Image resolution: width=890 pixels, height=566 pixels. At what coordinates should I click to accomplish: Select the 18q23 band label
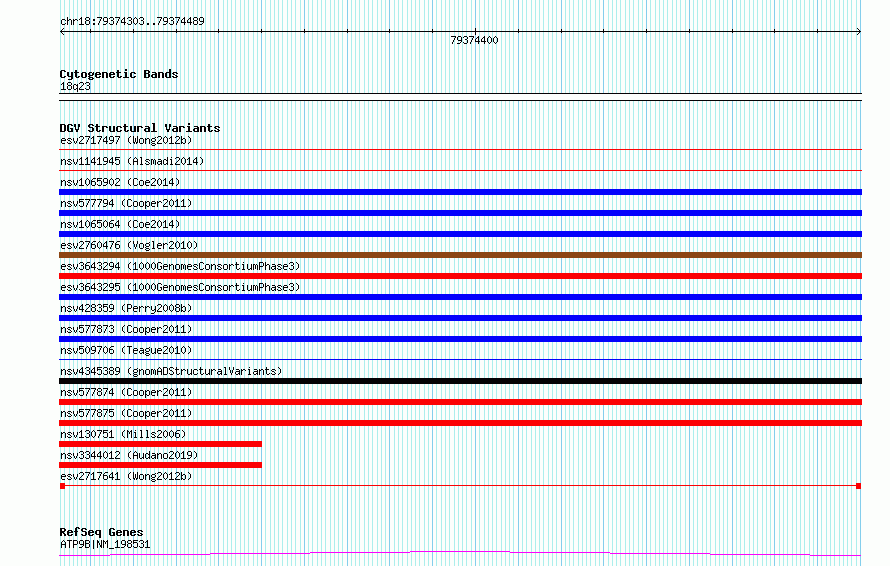[75, 86]
